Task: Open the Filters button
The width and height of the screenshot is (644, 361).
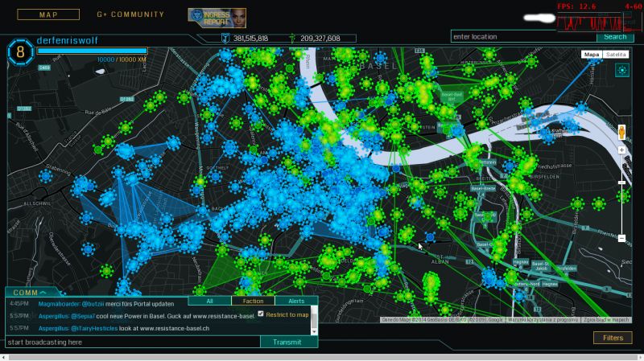Action: click(x=613, y=338)
